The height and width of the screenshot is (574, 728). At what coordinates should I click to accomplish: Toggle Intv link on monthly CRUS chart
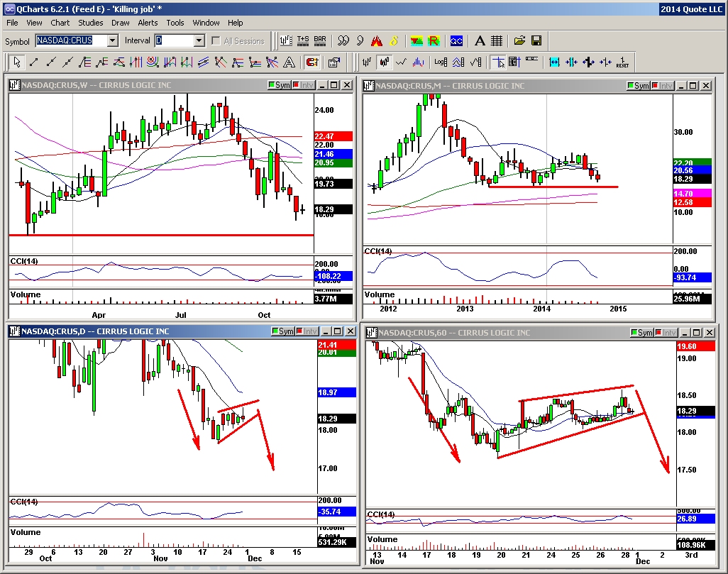pos(661,85)
